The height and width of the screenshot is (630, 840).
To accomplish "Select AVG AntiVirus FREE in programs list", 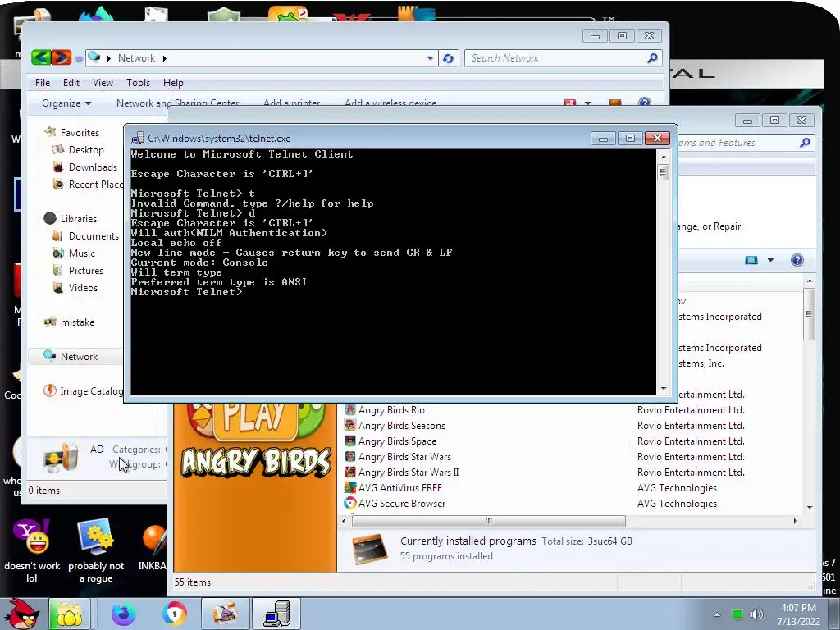I will tap(399, 487).
